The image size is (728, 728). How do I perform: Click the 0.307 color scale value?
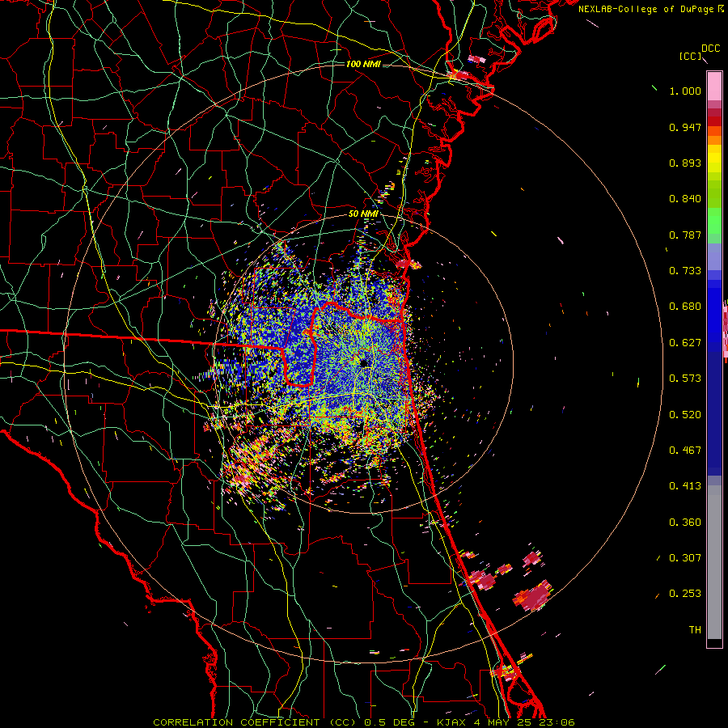[685, 558]
